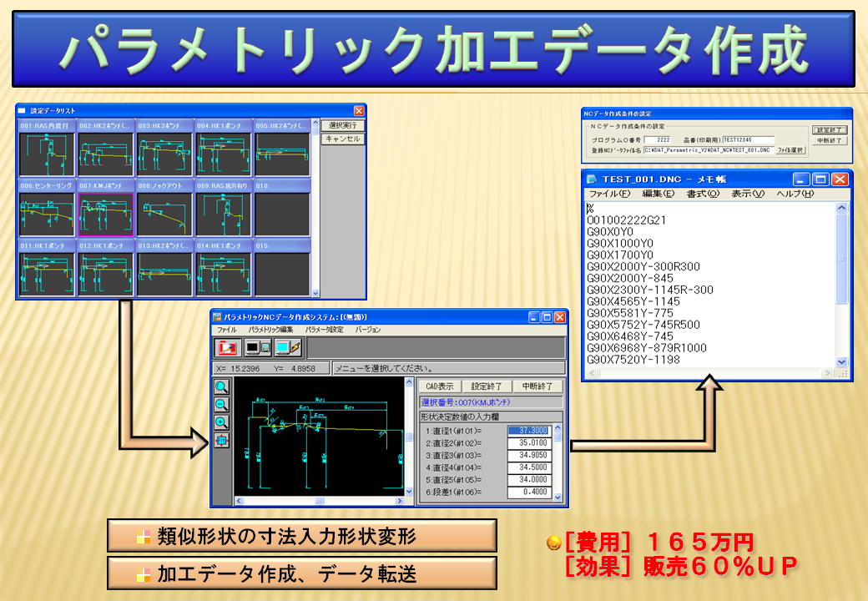Click the キャンセル button in data list
This screenshot has width=868, height=601.
(343, 139)
